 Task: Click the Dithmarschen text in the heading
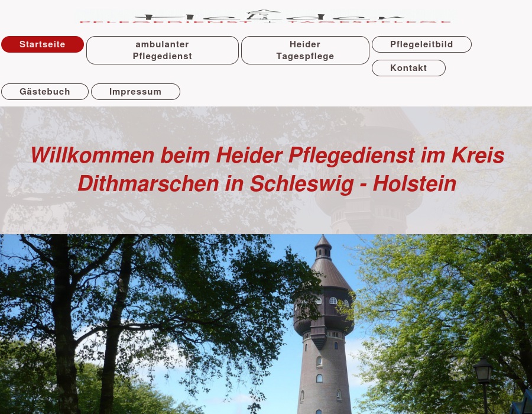[x=146, y=183]
